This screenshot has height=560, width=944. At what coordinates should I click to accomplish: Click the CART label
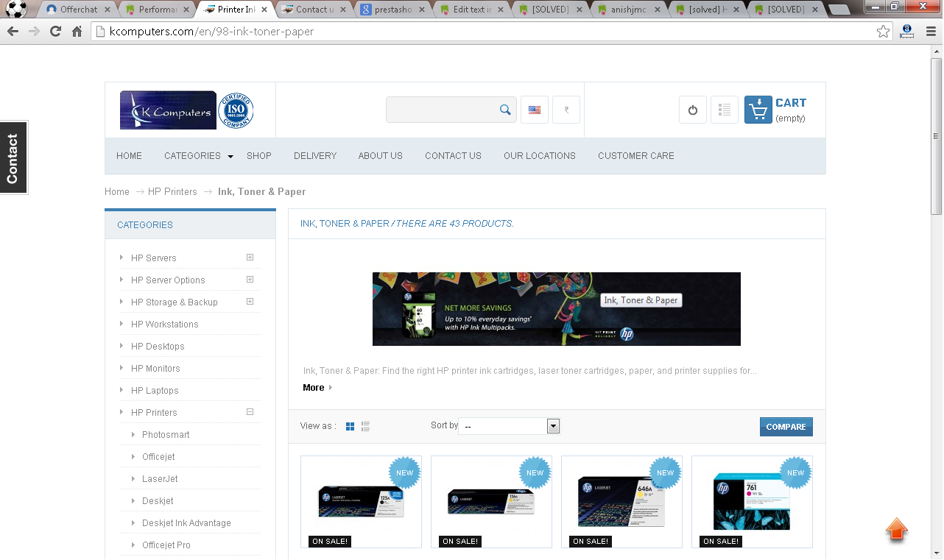791,103
